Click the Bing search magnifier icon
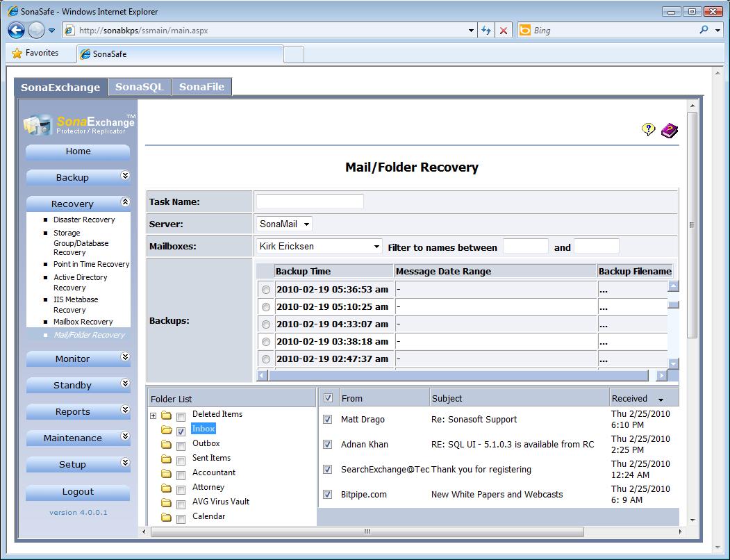 tap(704, 31)
